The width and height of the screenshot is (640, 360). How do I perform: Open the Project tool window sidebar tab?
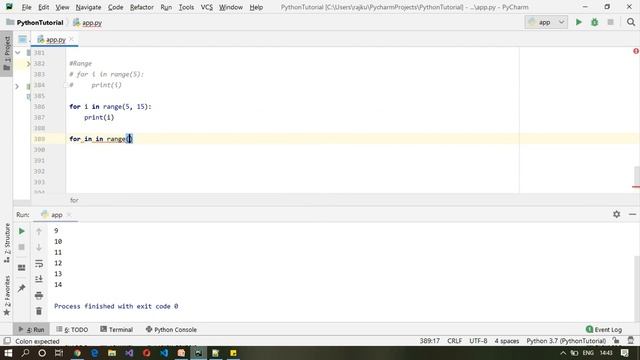[7, 53]
